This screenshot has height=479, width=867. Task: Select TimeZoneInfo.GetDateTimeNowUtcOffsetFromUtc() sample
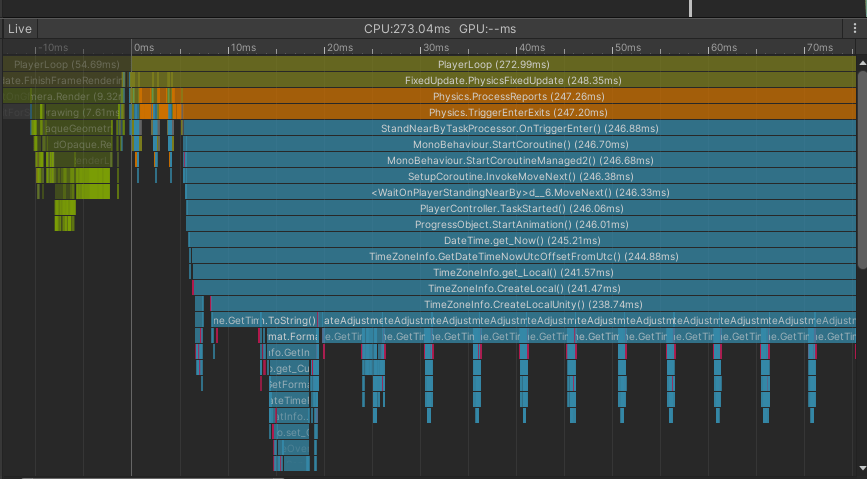click(524, 257)
